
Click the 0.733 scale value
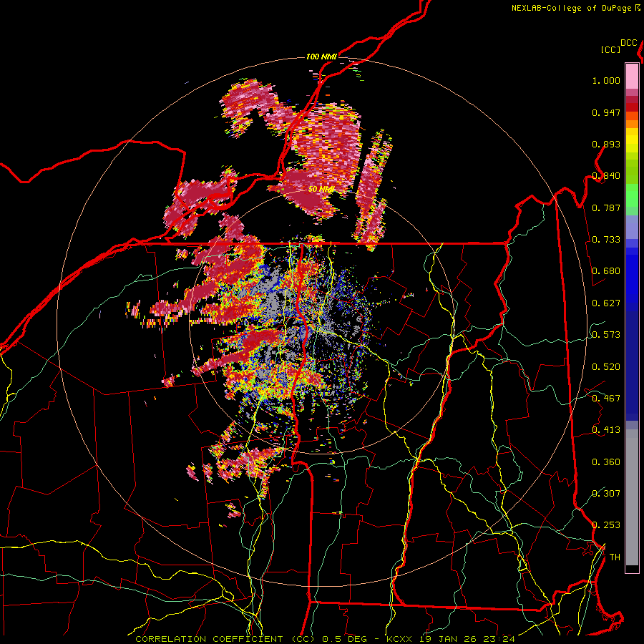coord(606,240)
